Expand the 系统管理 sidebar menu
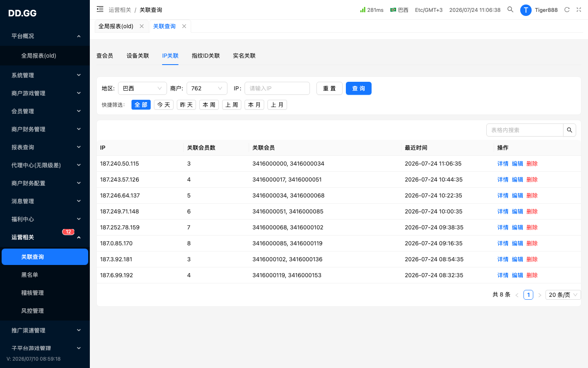Image resolution: width=588 pixels, height=368 pixels. [45, 75]
